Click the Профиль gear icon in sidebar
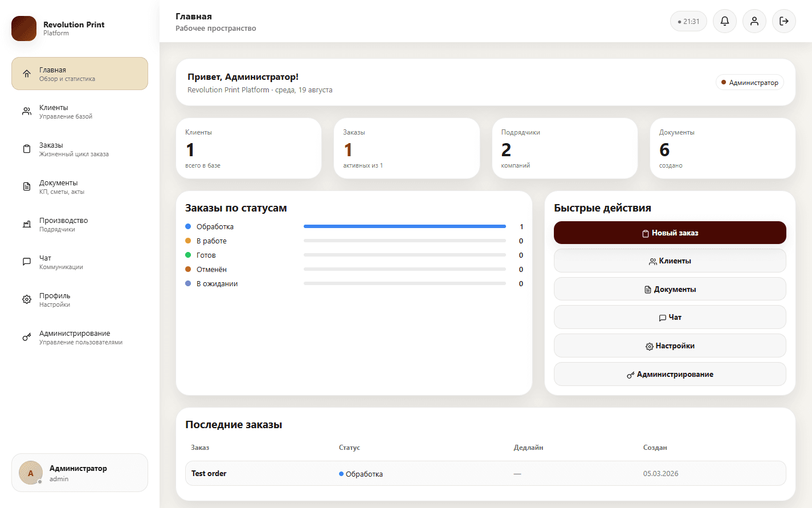Screen dimensions: 812x508 point(27,299)
